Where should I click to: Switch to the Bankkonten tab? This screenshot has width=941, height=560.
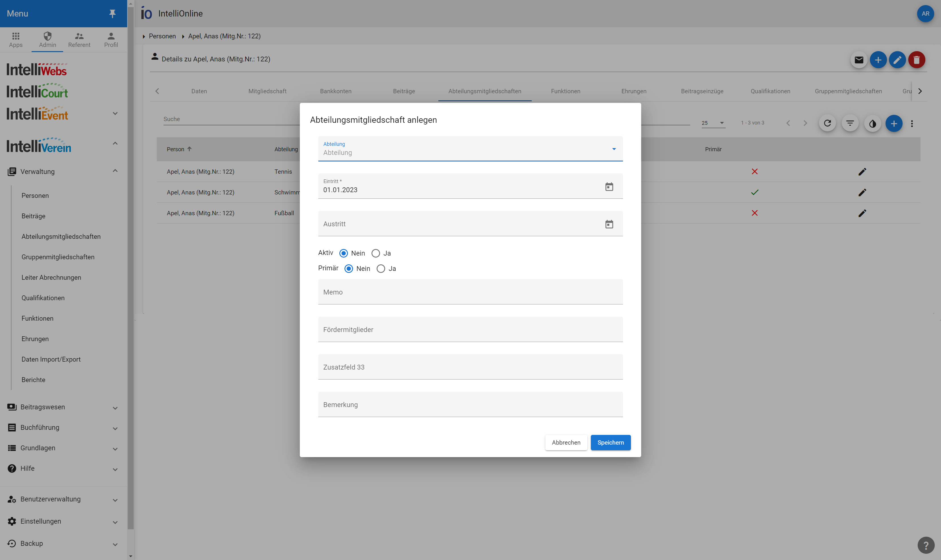(335, 91)
